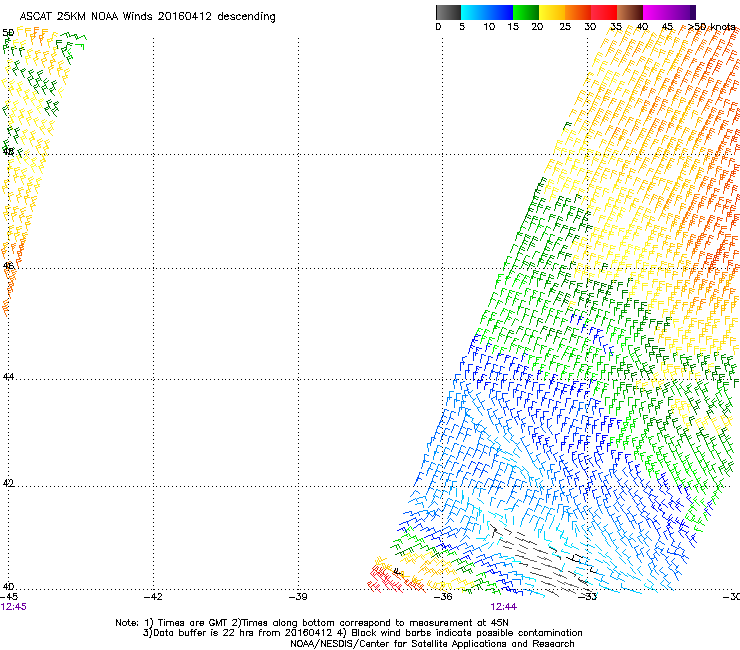Screen dimensions: 740x650
Task: Click the green 15–20 knots legend segment
Action: point(526,12)
